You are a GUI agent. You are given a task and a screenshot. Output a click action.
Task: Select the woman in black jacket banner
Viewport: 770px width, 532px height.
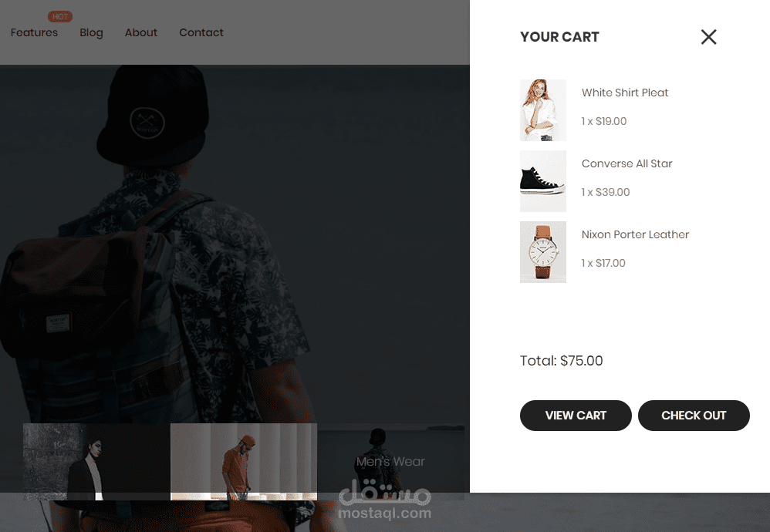pos(96,462)
